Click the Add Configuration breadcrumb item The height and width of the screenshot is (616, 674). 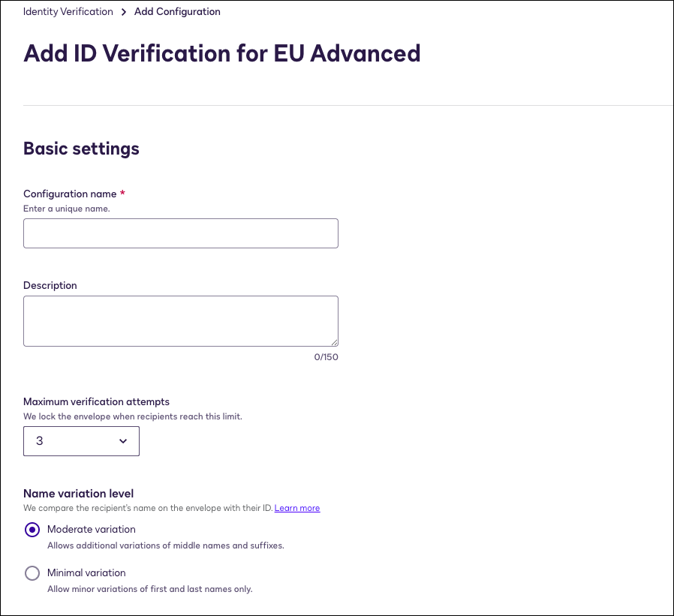click(177, 12)
